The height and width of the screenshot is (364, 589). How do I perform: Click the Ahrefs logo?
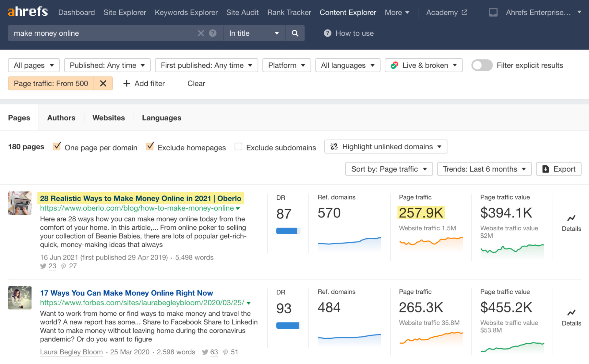(28, 12)
